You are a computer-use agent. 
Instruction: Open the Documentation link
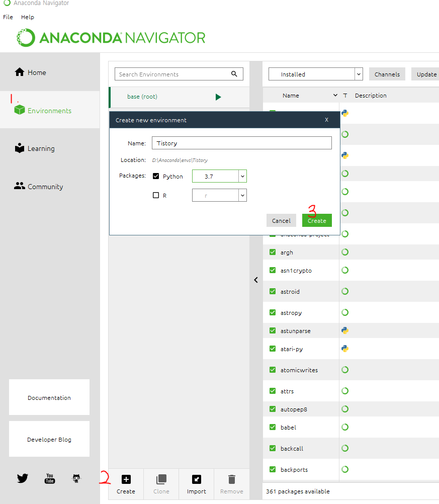[49, 397]
